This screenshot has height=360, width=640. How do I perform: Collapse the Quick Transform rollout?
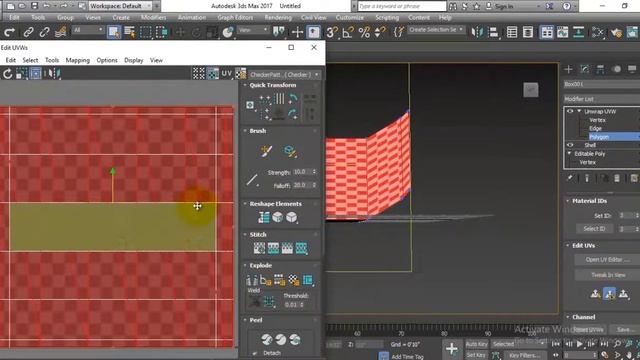click(x=245, y=85)
